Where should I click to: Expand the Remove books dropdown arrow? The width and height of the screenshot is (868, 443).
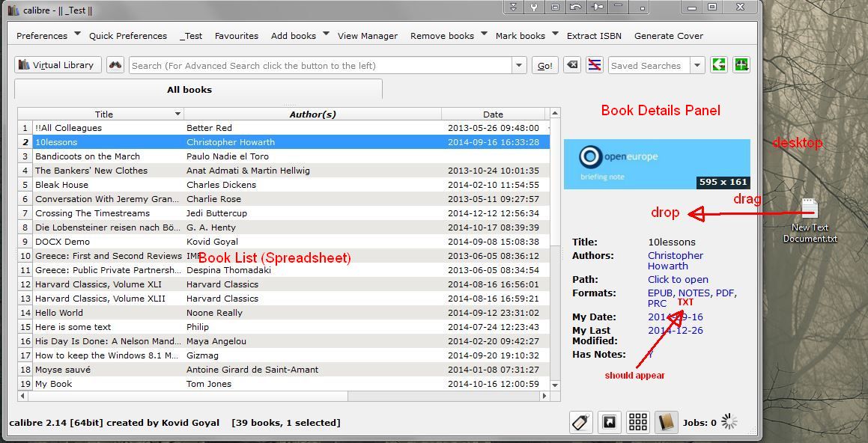[x=484, y=34]
